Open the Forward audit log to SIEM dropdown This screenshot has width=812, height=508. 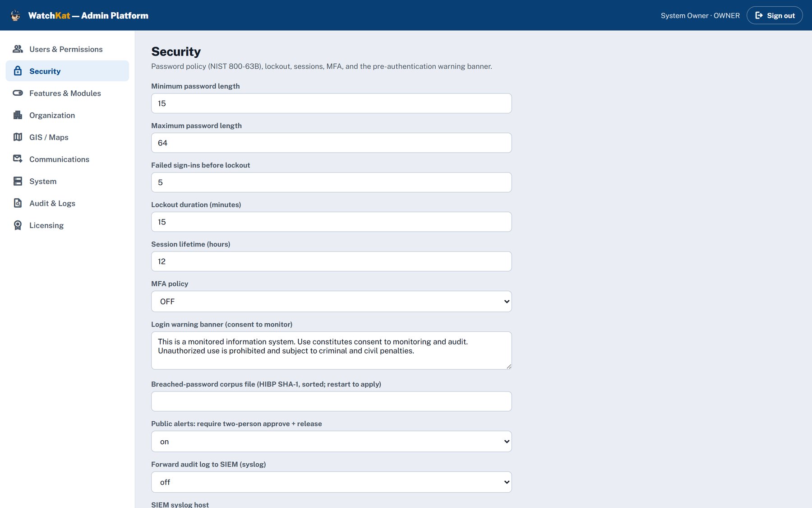pos(331,482)
